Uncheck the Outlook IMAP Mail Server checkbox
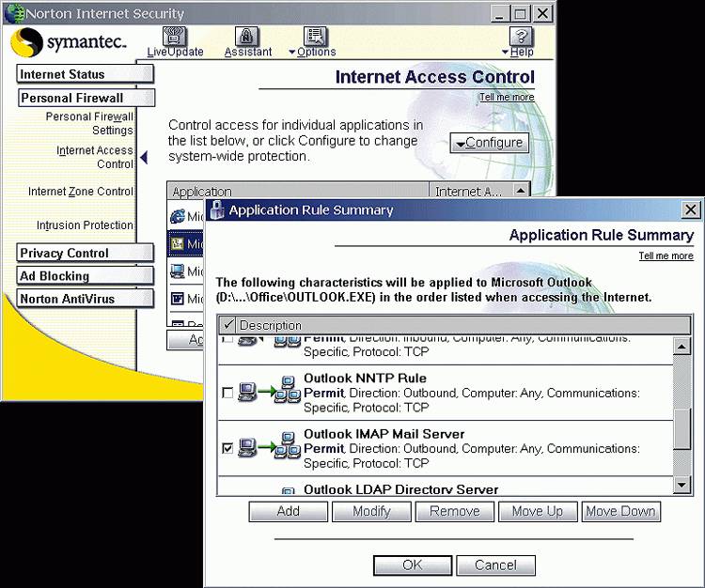 228,448
